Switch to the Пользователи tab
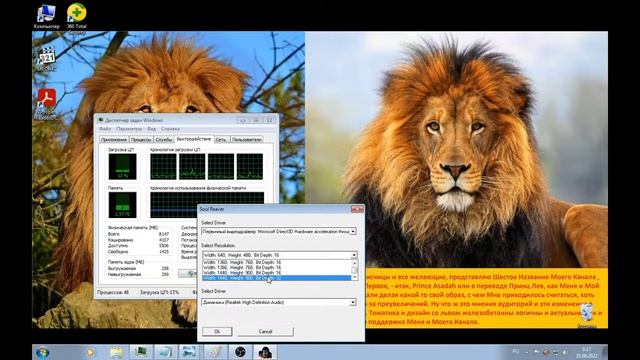Screen dimensions: 640x360 [247, 140]
